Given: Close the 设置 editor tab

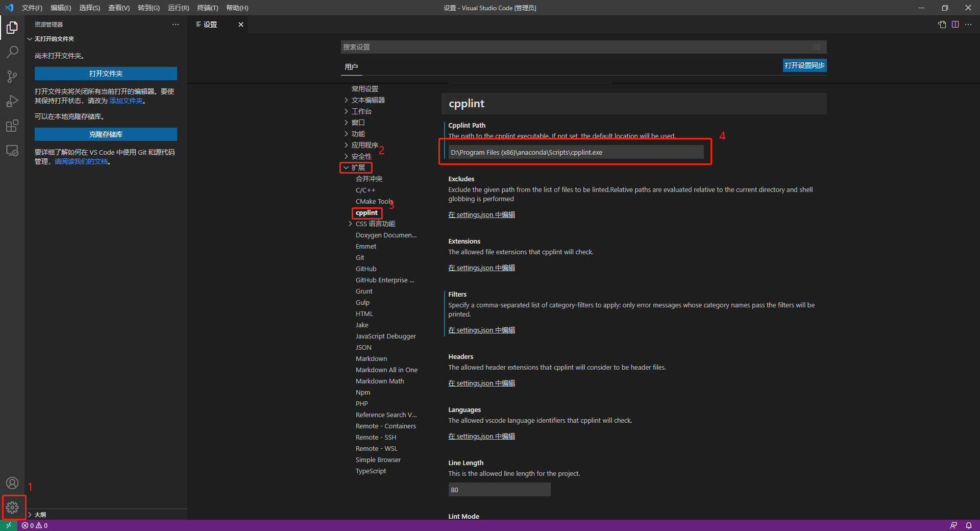Looking at the screenshot, I should (x=241, y=25).
